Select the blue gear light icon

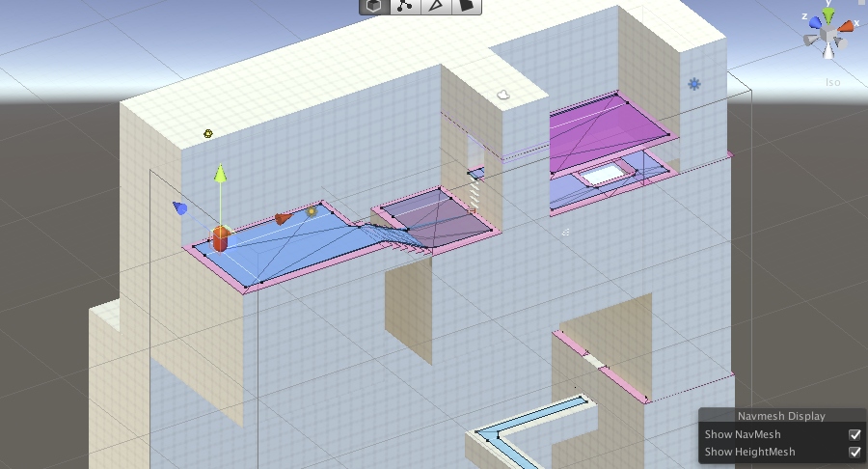click(x=694, y=84)
